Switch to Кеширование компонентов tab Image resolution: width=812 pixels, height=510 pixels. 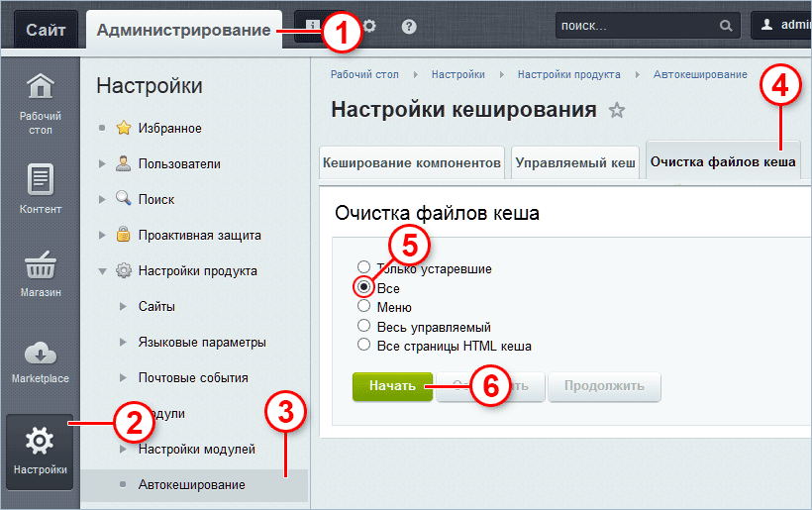coord(412,161)
